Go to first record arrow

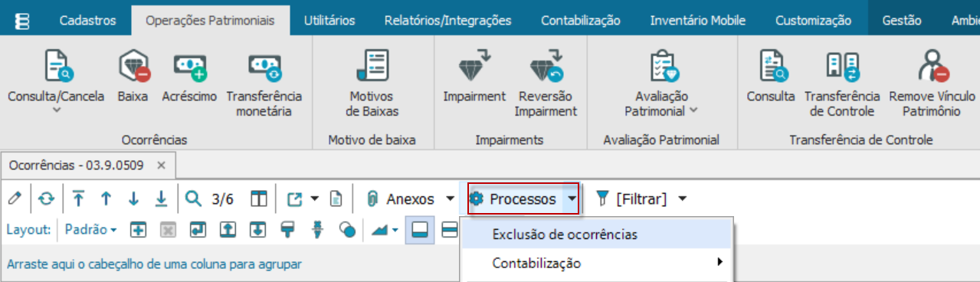(78, 199)
